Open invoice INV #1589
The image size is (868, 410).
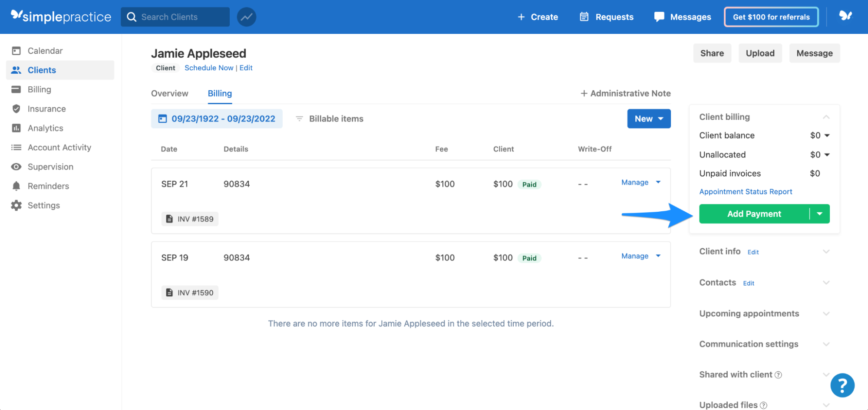(190, 219)
